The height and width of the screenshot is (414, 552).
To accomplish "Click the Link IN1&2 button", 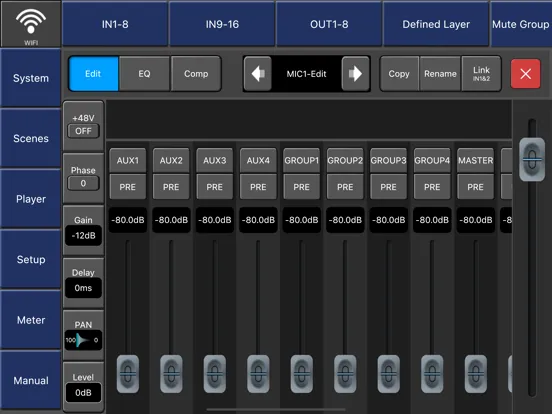I will tap(481, 74).
